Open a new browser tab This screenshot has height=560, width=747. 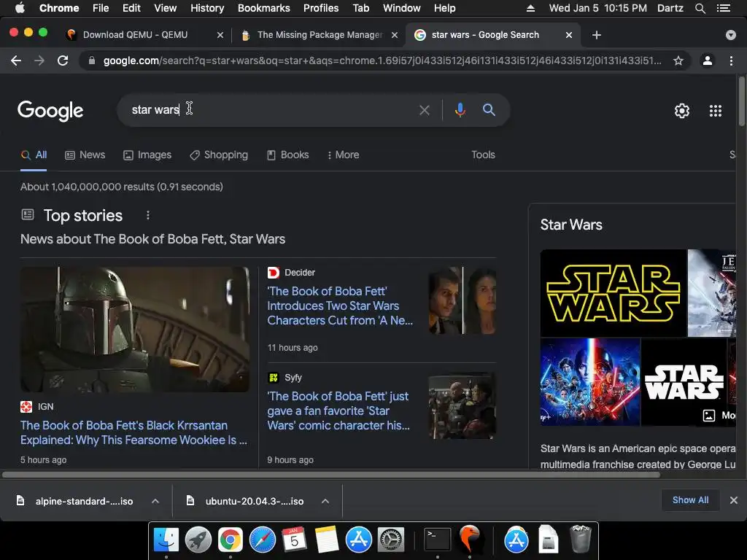tap(597, 35)
